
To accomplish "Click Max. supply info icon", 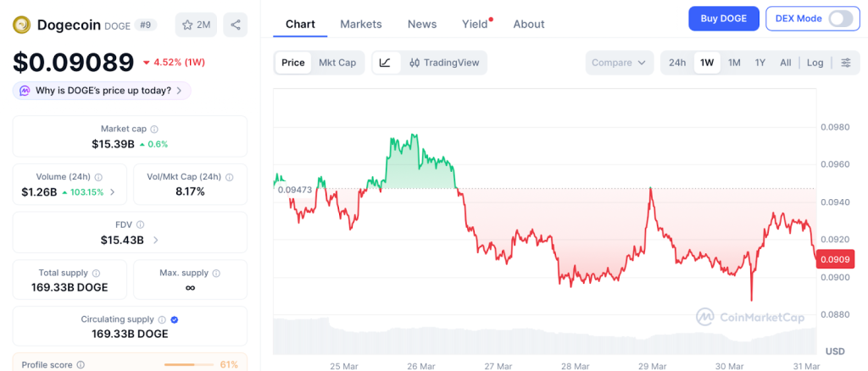I will [x=216, y=273].
